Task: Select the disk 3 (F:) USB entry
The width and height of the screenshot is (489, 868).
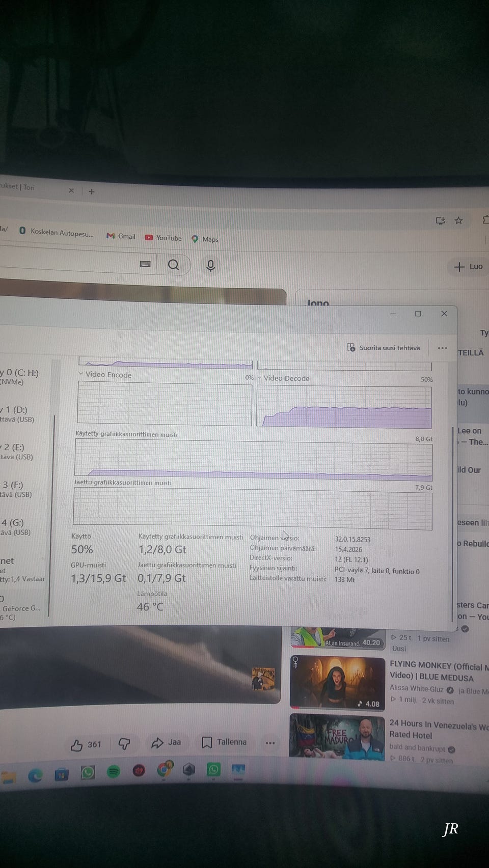Action: point(16,489)
